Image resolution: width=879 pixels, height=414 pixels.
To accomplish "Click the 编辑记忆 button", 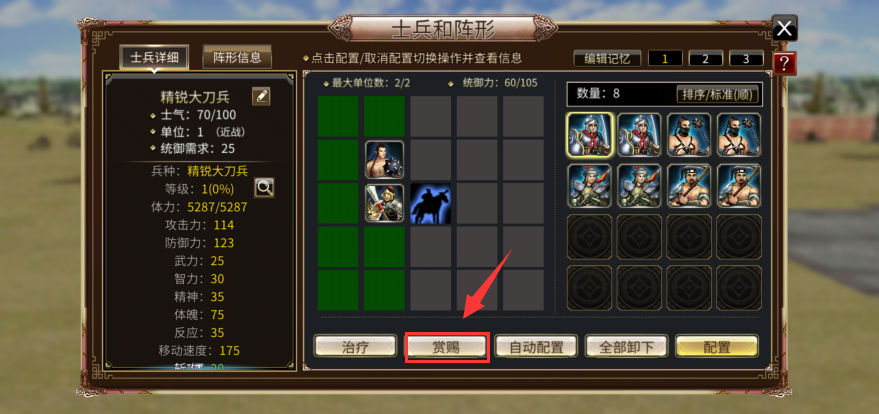I will [x=607, y=58].
